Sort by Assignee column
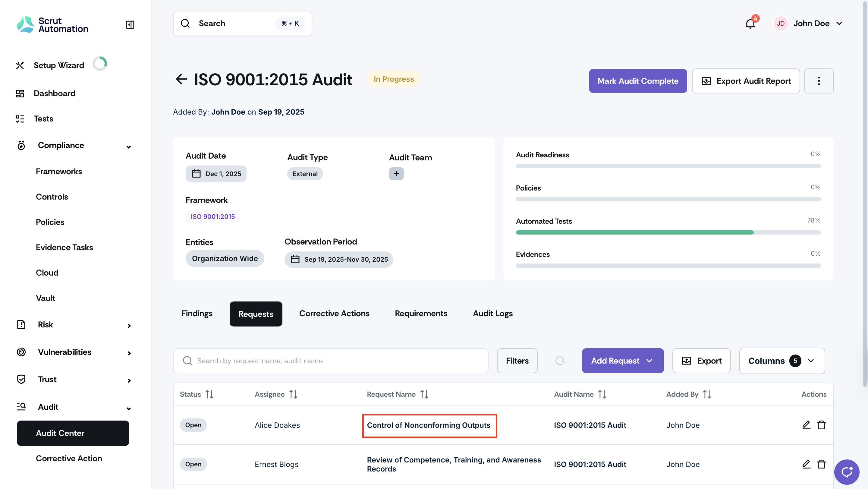 pos(293,394)
